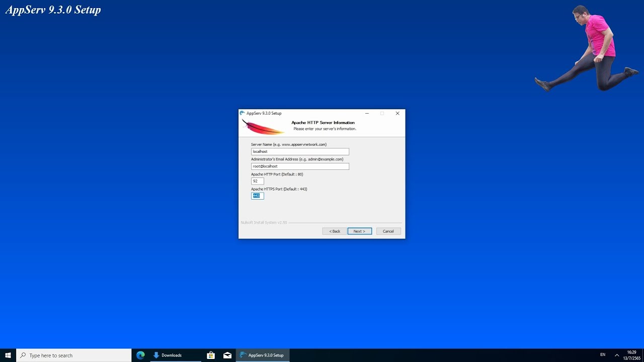The image size is (644, 362).
Task: Close the AppServ Setup dialog
Action: 397,113
